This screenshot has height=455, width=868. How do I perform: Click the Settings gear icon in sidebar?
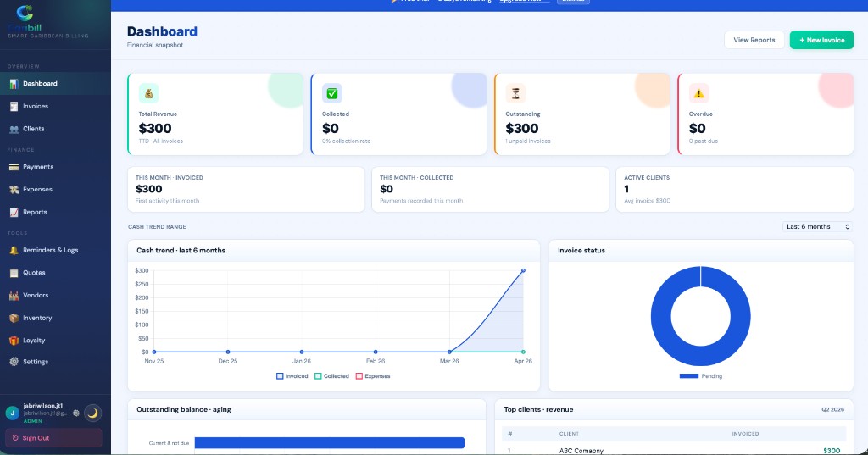click(x=14, y=362)
